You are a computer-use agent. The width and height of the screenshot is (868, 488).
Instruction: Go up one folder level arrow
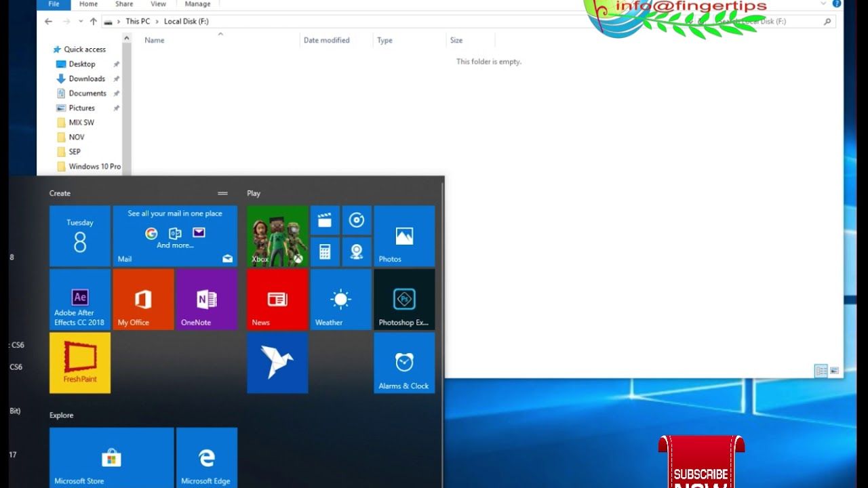[x=94, y=21]
